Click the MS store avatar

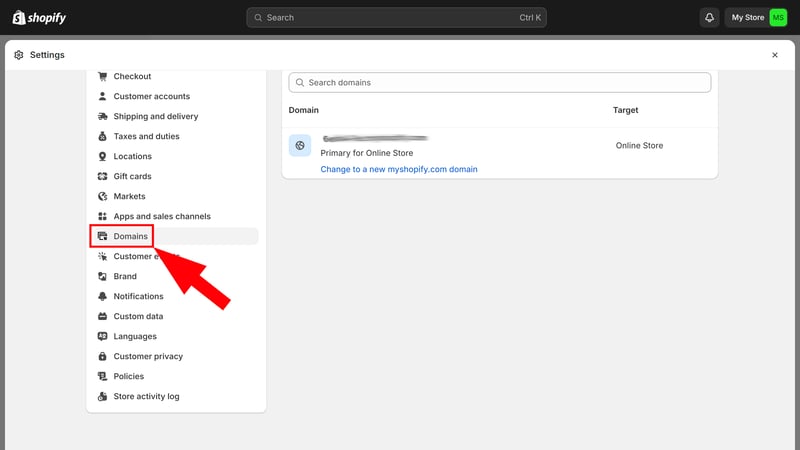(x=778, y=17)
